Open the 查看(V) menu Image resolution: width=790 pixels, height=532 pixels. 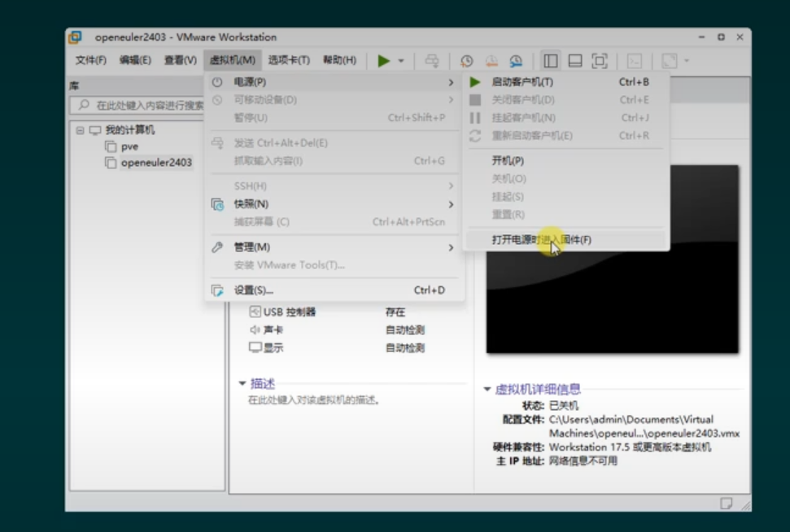181,60
